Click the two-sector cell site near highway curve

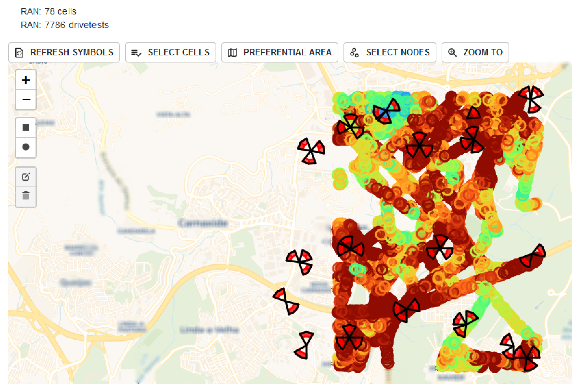click(286, 301)
